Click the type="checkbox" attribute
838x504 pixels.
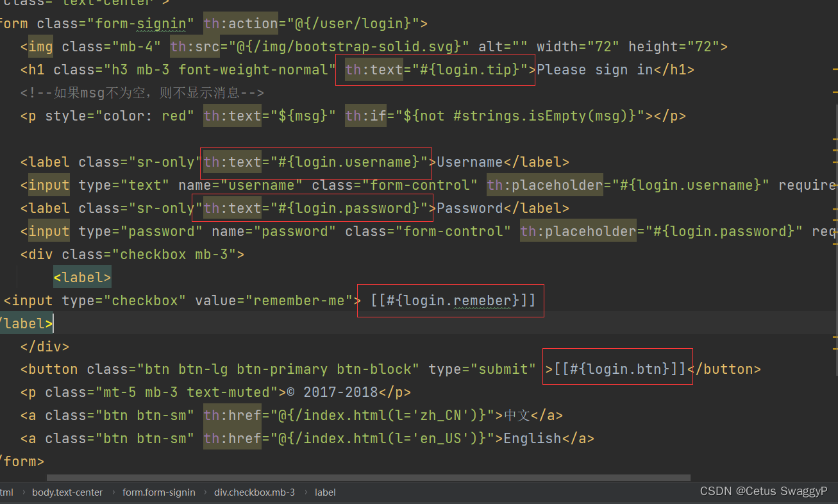pos(124,301)
